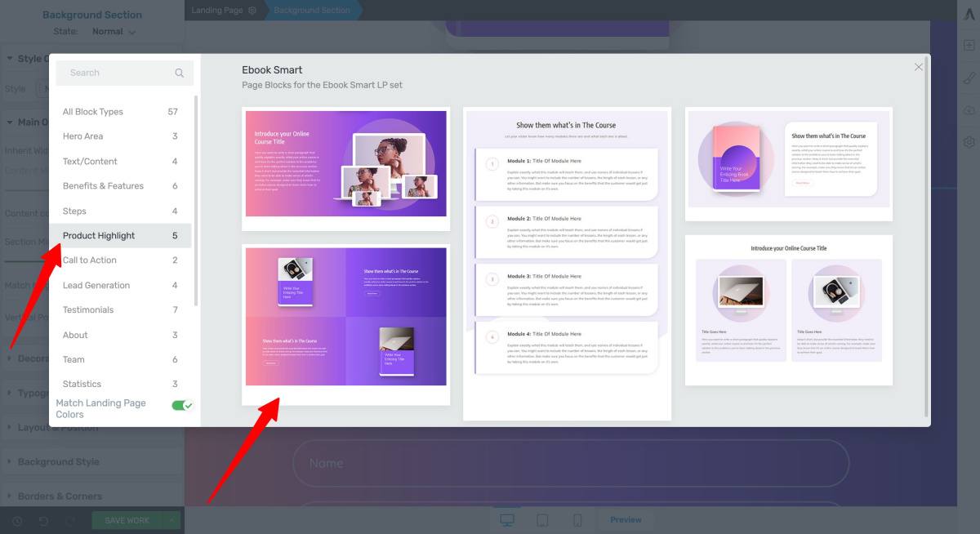Switch to tablet preview icon
This screenshot has width=980, height=534.
[x=542, y=520]
